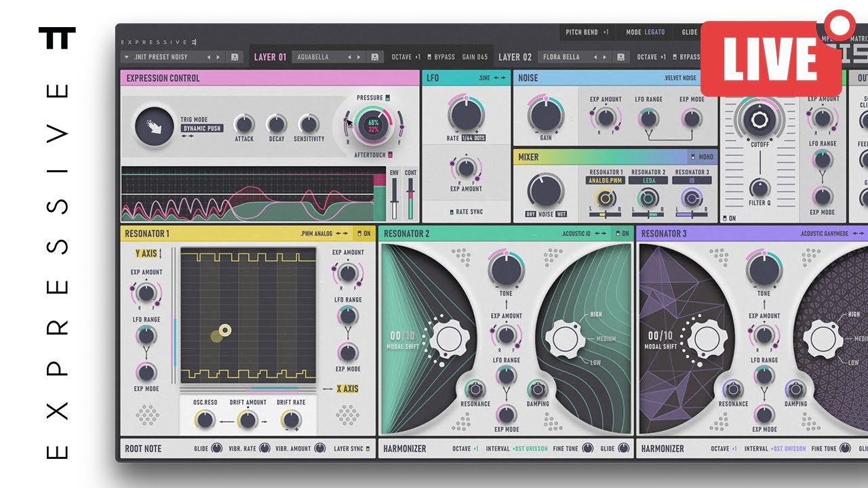The image size is (868, 488).
Task: Select the Layer 02 tab
Action: click(x=515, y=57)
